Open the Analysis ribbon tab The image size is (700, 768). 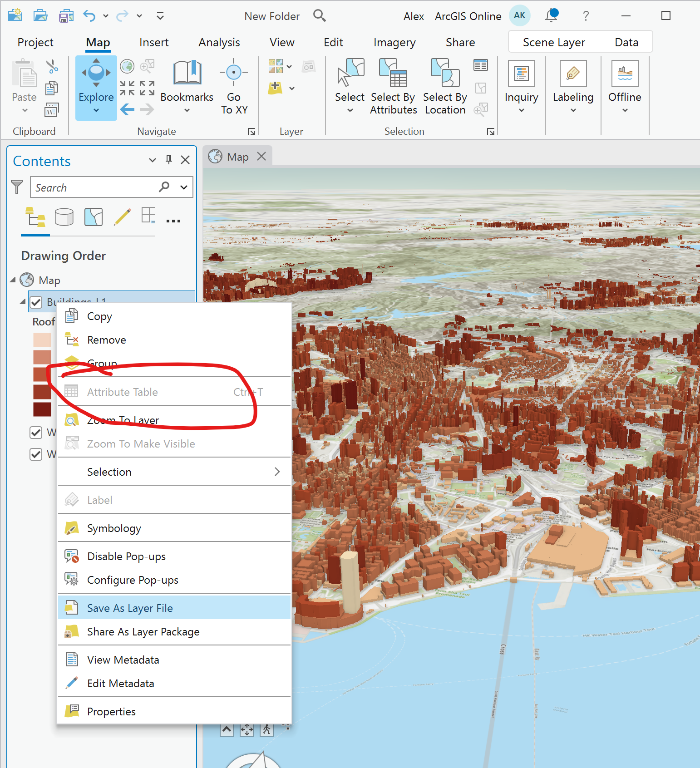click(219, 43)
